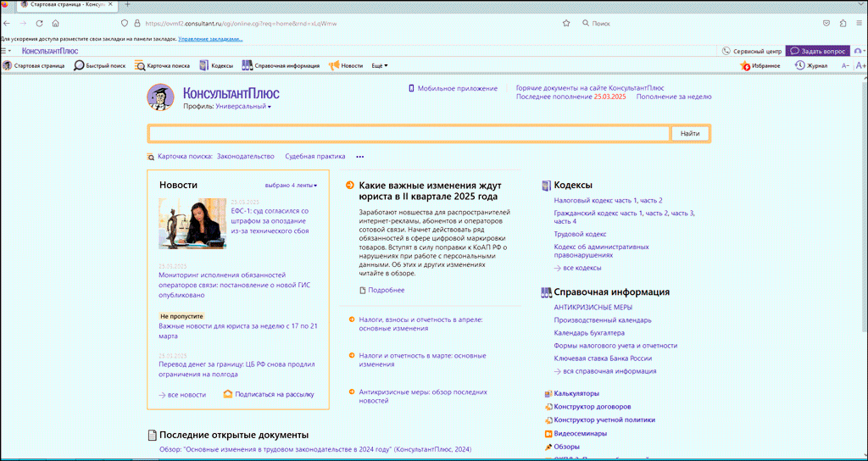The width and height of the screenshot is (868, 461).
Task: Open Налоги, взносы и отчетность в апреле
Action: [x=421, y=324]
